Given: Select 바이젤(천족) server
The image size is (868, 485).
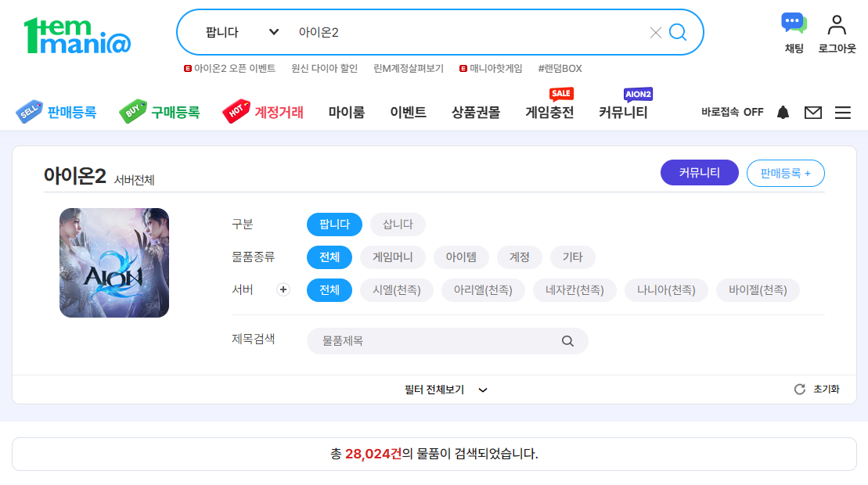Looking at the screenshot, I should pyautogui.click(x=758, y=289).
